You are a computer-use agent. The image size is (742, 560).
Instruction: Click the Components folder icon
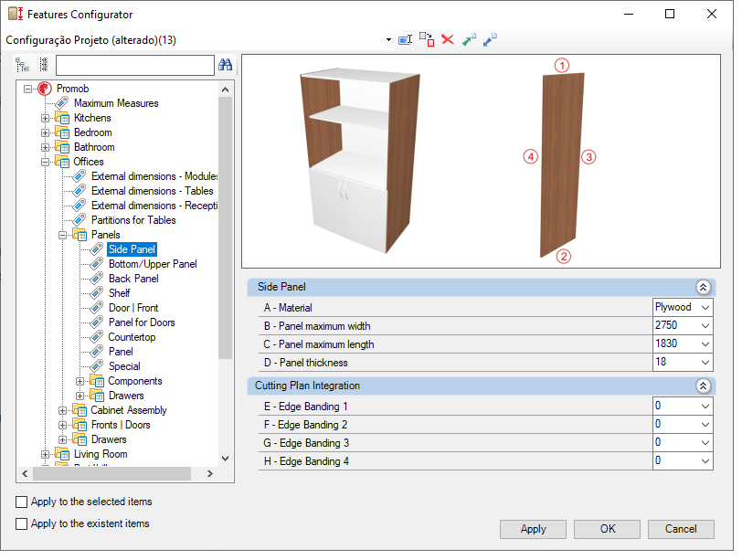pyautogui.click(x=97, y=381)
